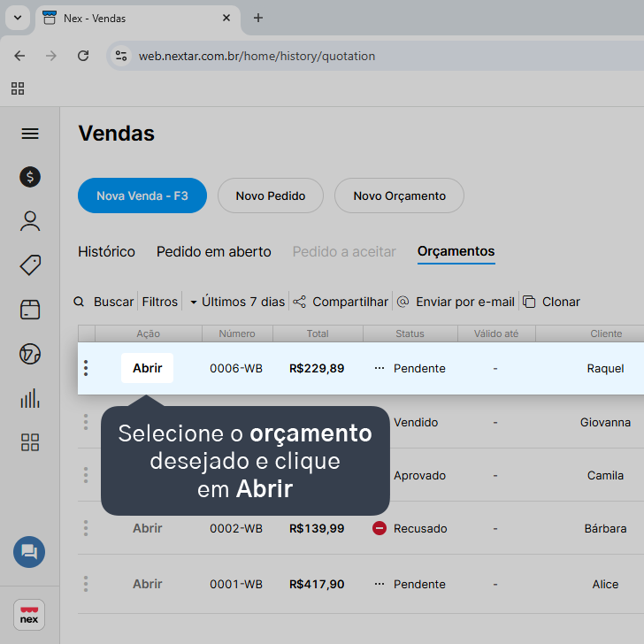
Task: Click client name Giovanna
Action: 605,422
